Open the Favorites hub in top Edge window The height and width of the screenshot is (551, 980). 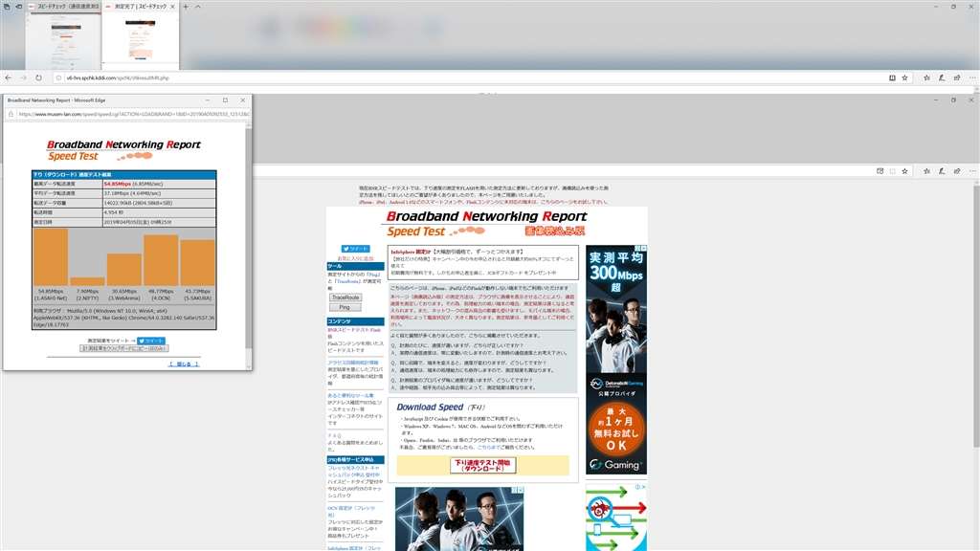coord(926,78)
